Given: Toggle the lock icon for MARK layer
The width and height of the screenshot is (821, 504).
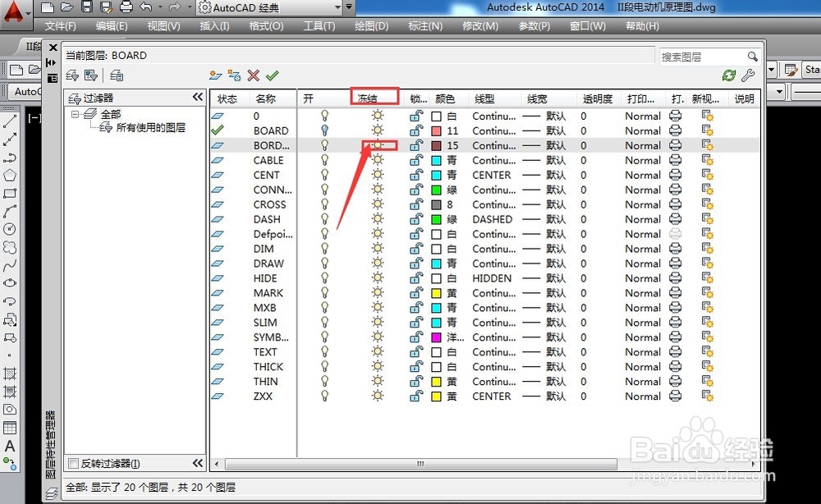Looking at the screenshot, I should coord(416,292).
